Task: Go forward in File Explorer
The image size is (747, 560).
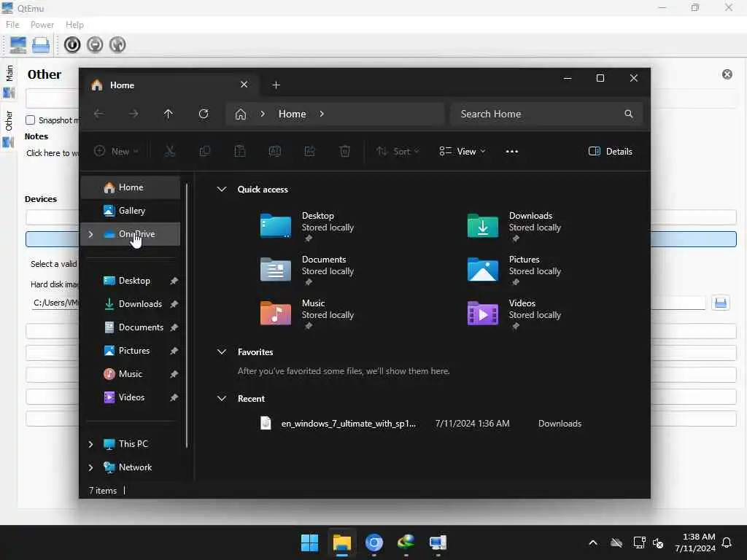Action: point(133,114)
